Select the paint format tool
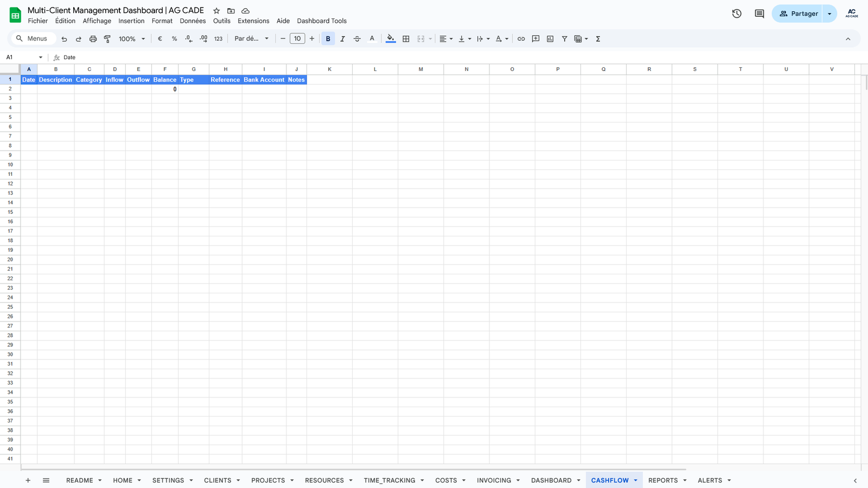868x488 pixels. pos(107,39)
